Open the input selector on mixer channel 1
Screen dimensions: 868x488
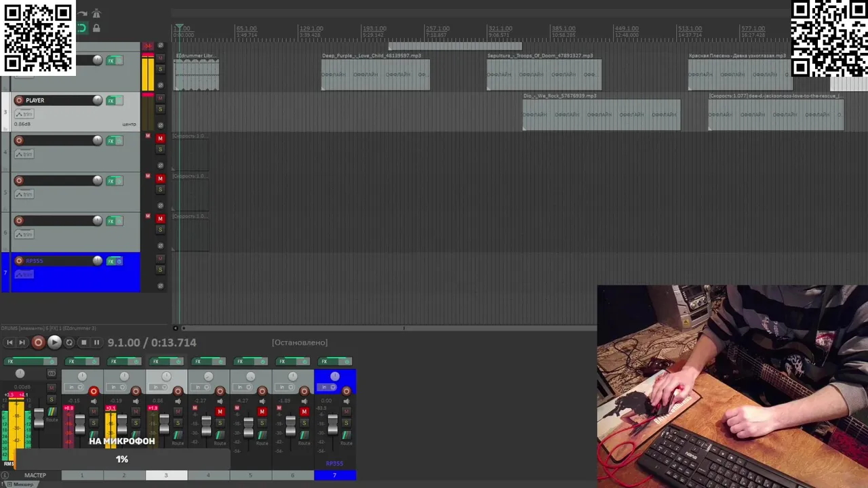pos(75,387)
